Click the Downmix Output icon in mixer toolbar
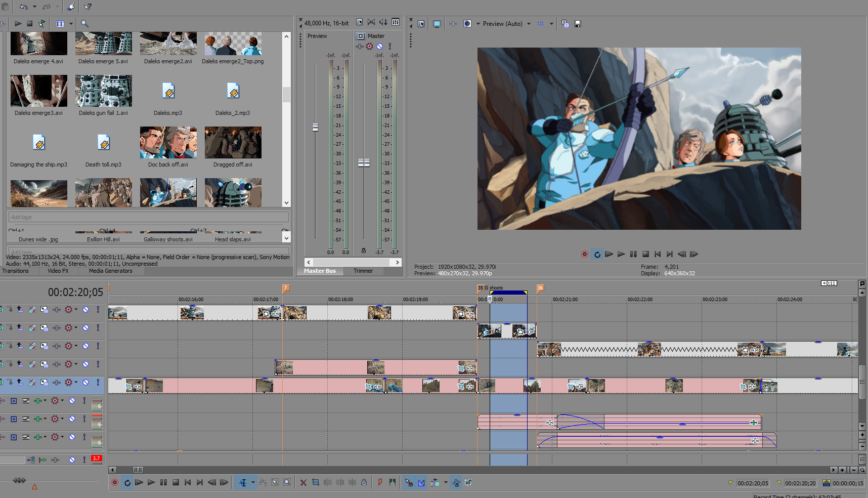Screen dimensions: 868x498 coord(371,23)
